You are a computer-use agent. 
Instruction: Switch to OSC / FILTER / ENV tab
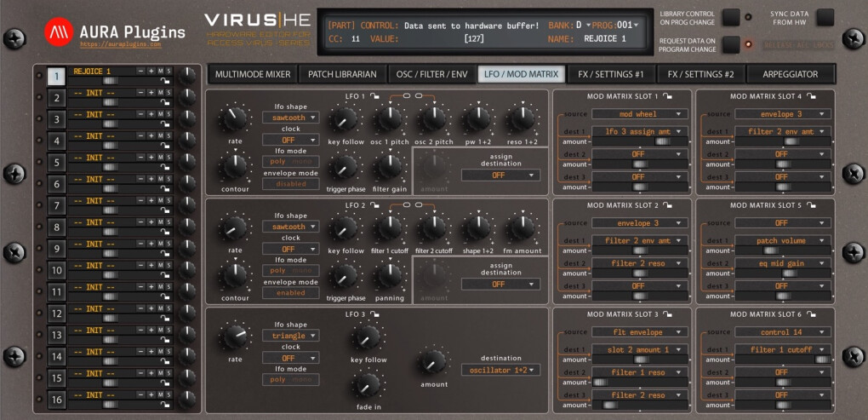tap(432, 74)
